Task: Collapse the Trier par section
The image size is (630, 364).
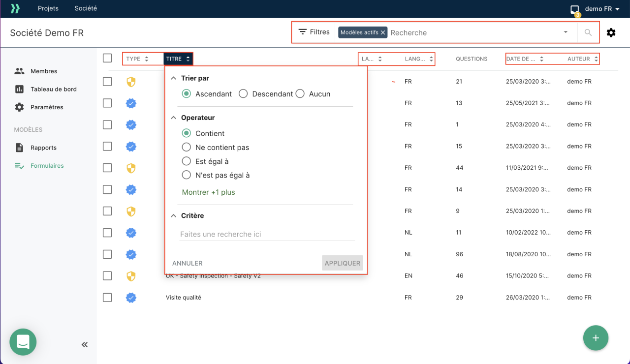Action: (x=173, y=78)
